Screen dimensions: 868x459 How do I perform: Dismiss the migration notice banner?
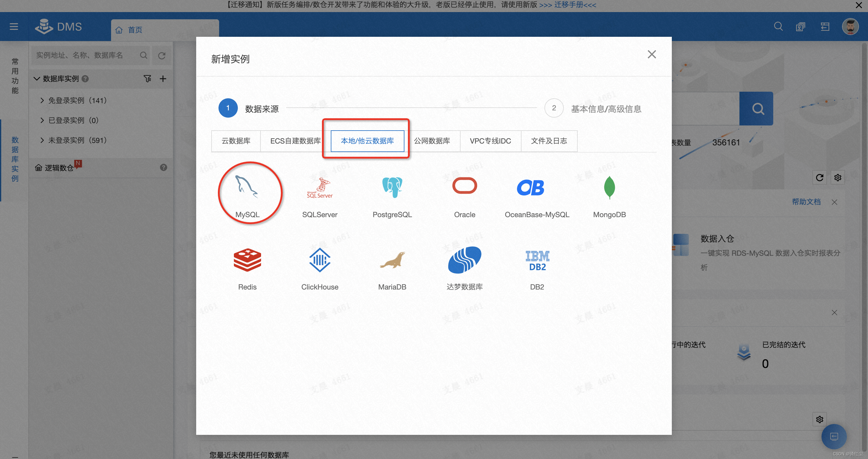pyautogui.click(x=859, y=5)
